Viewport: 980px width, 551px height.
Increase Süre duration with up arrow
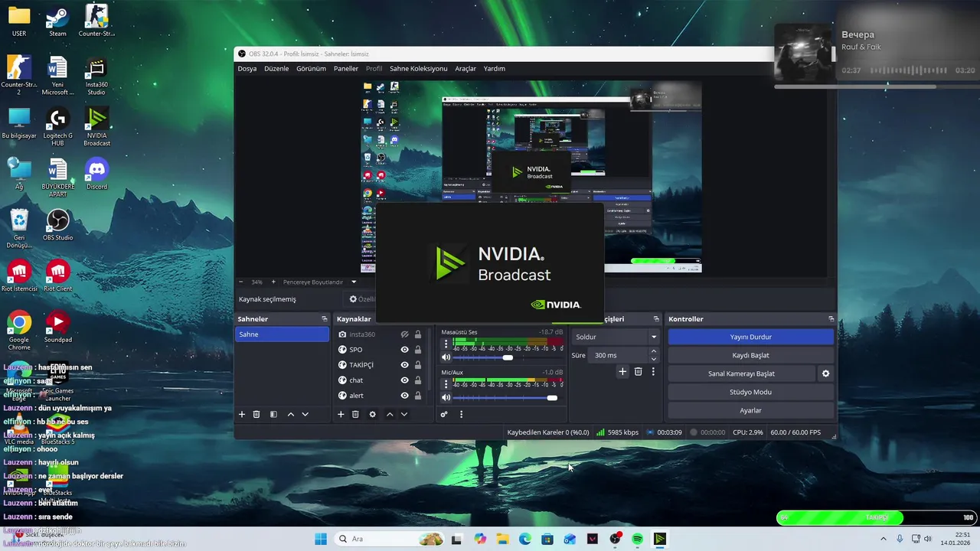pyautogui.click(x=653, y=351)
